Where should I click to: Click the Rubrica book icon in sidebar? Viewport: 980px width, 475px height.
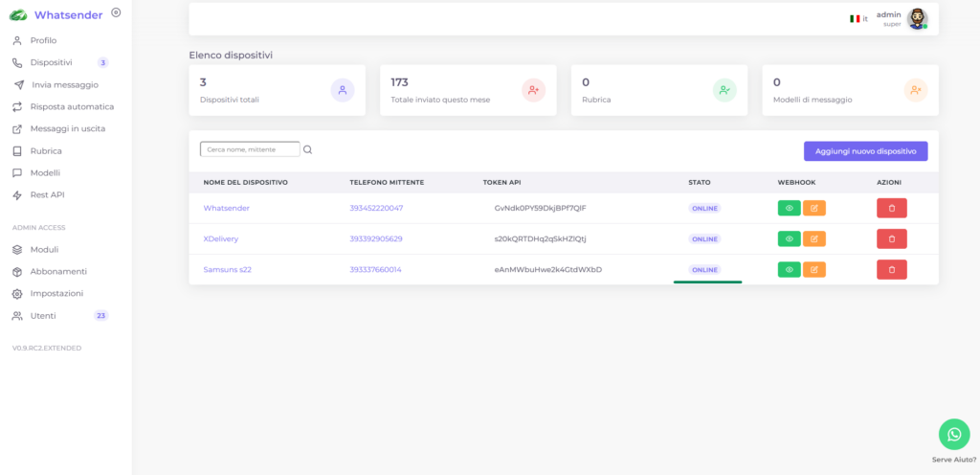[17, 150]
